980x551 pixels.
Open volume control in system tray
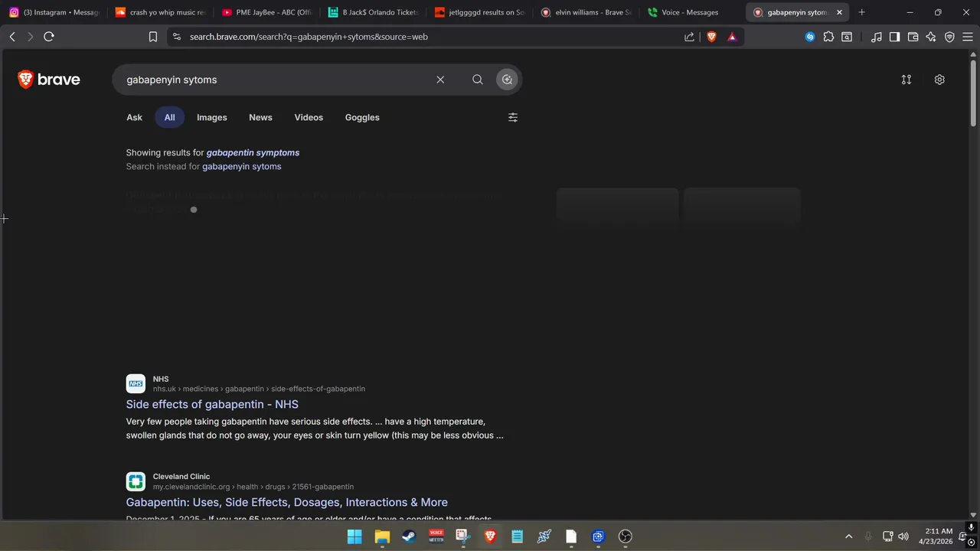coord(903,536)
